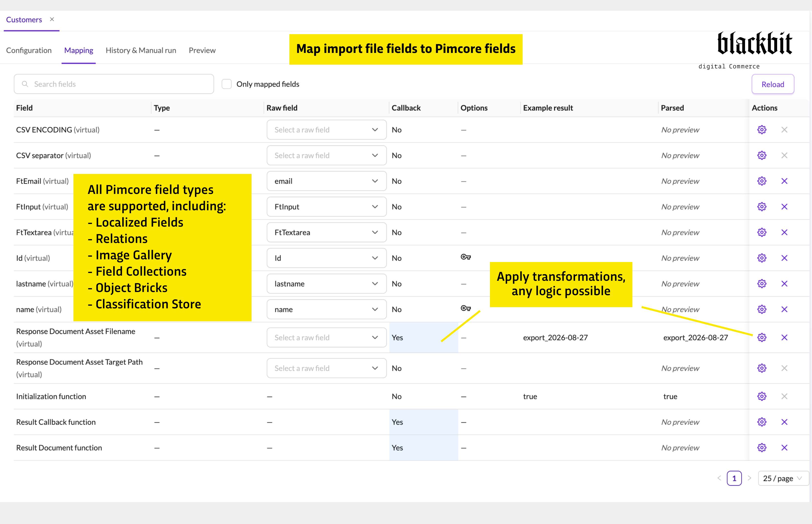Open settings gear for Result Callback function row

click(x=762, y=422)
